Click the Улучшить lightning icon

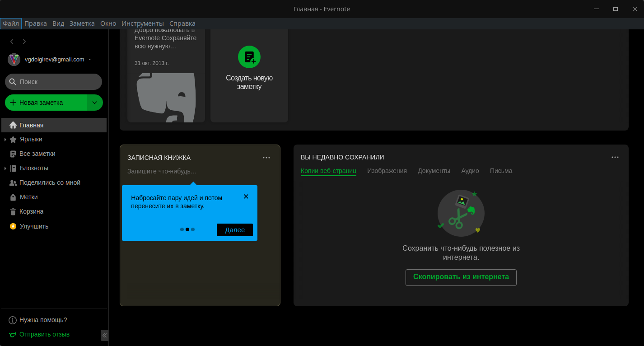click(x=13, y=226)
